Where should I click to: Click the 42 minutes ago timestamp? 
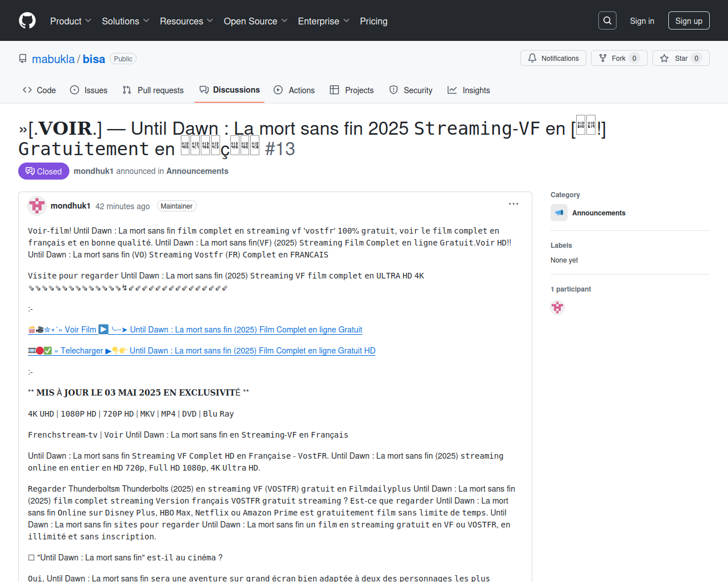click(123, 206)
